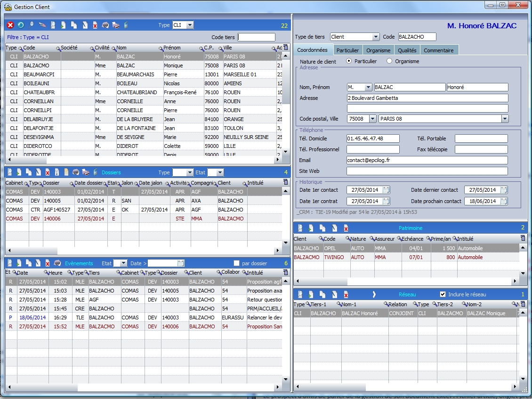Click the red X delete icon in Evènements toolbar

coord(48,263)
